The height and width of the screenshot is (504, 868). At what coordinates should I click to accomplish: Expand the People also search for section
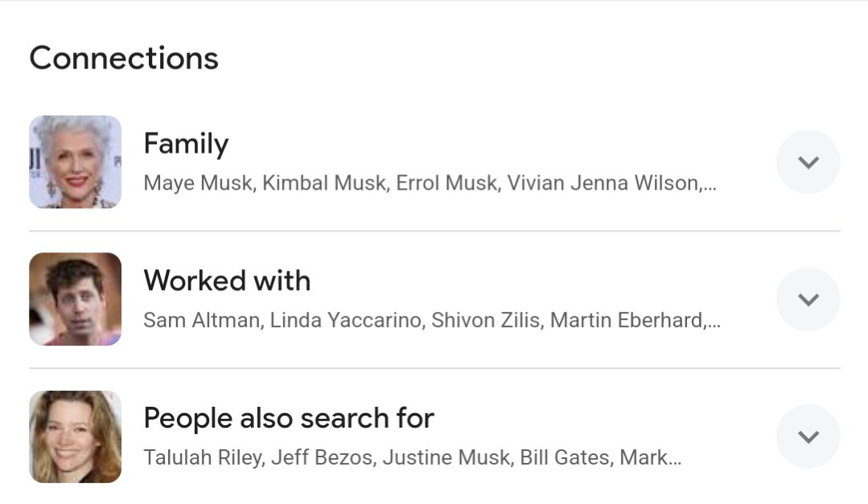(808, 436)
